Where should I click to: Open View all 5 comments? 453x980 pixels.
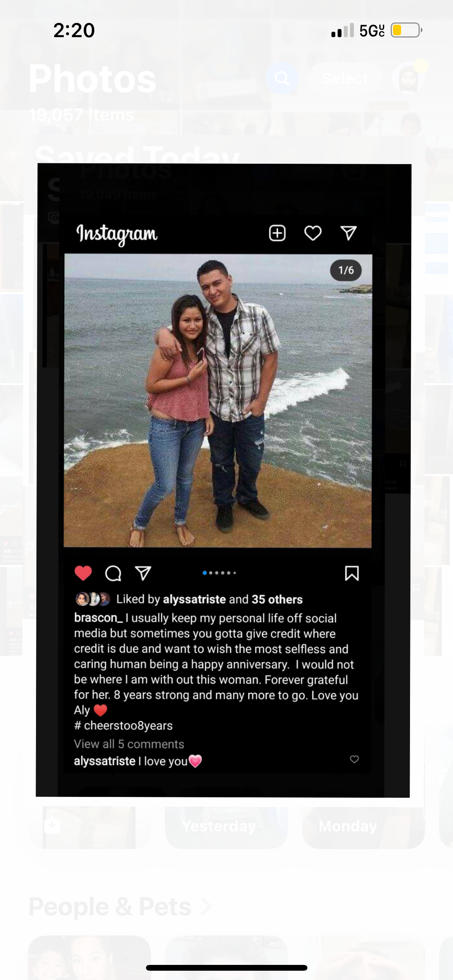[129, 744]
